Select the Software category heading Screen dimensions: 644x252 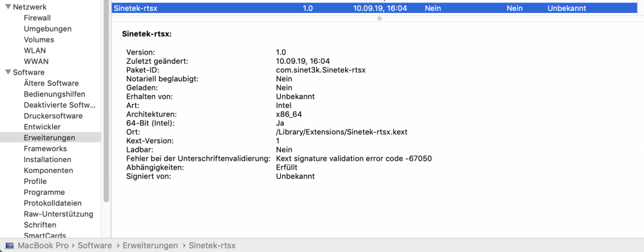coord(29,73)
